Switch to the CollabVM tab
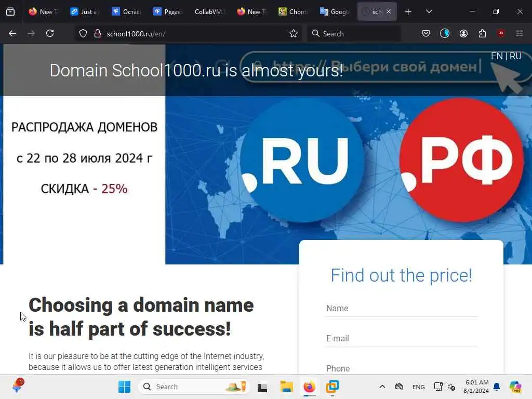Screen dimensions: 532x399 click(210, 12)
